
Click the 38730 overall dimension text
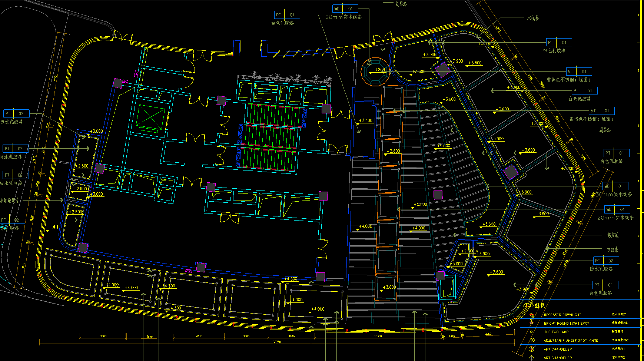tap(277, 342)
